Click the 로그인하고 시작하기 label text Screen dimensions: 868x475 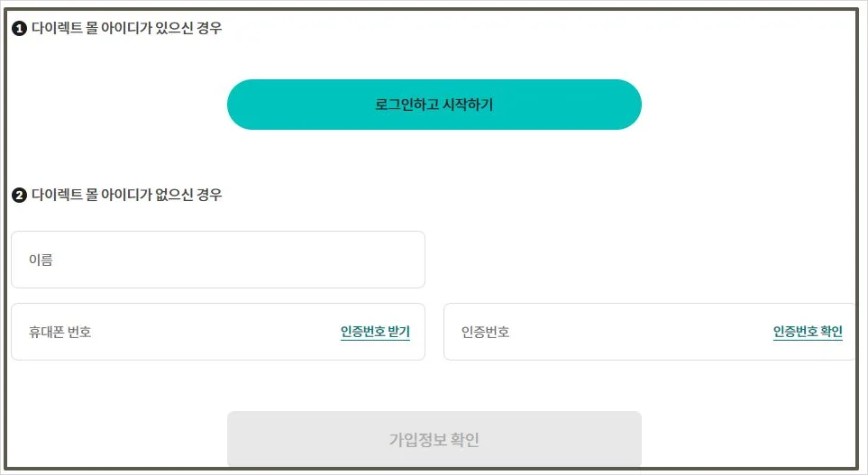(x=434, y=105)
